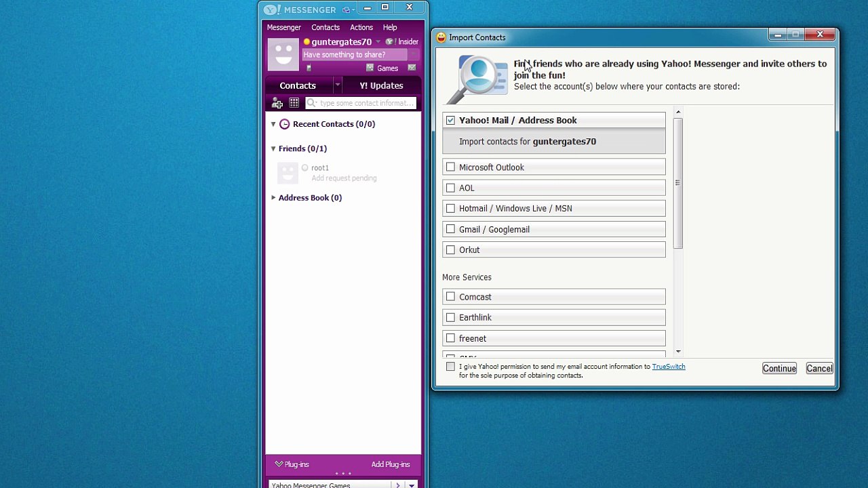
Task: Open the TrueSwitch link
Action: click(669, 367)
